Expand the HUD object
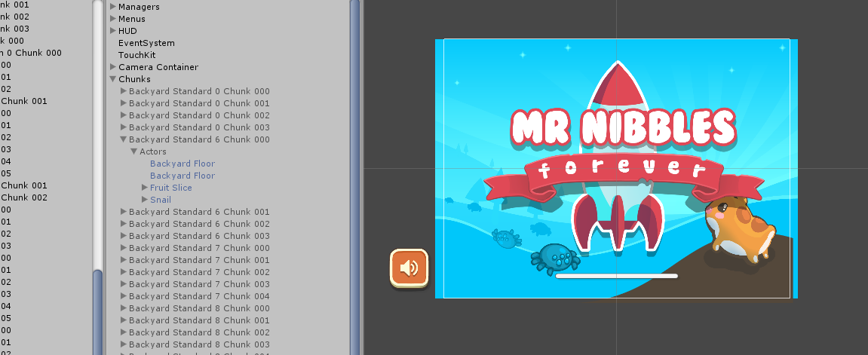This screenshot has height=355, width=868. tap(113, 31)
